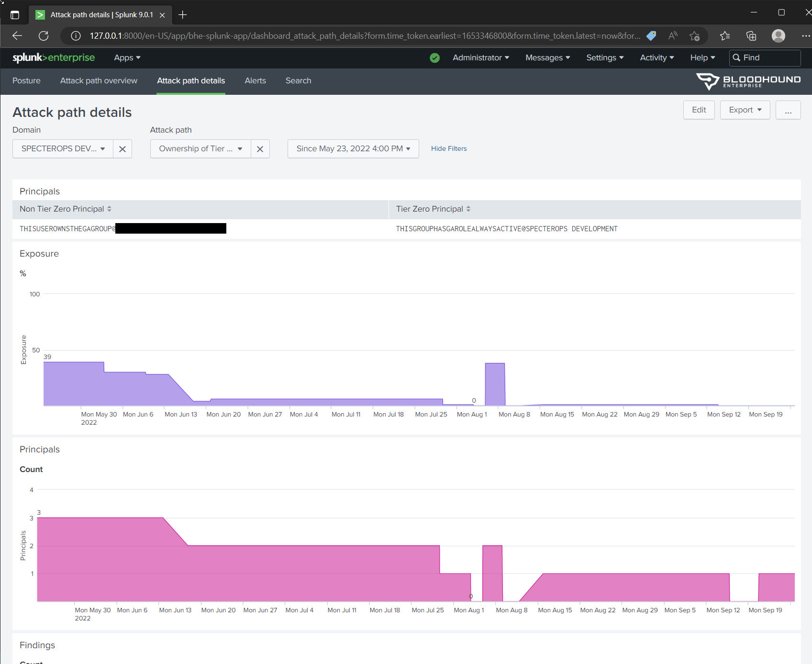
Task: Click the Hide Filters link
Action: point(449,149)
